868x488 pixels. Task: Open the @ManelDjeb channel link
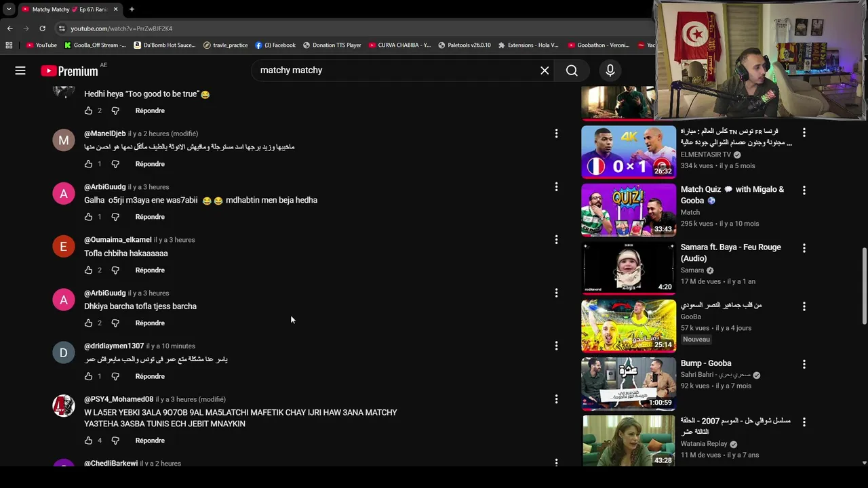click(x=105, y=134)
